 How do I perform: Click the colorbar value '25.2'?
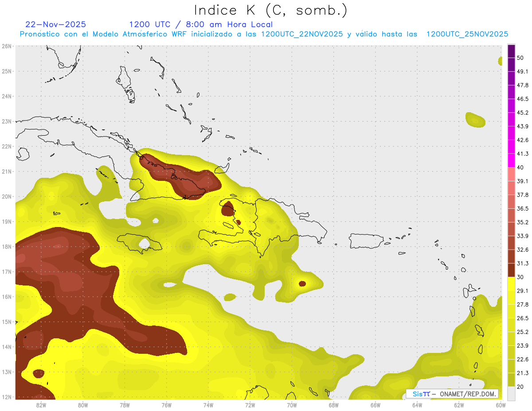tap(523, 332)
